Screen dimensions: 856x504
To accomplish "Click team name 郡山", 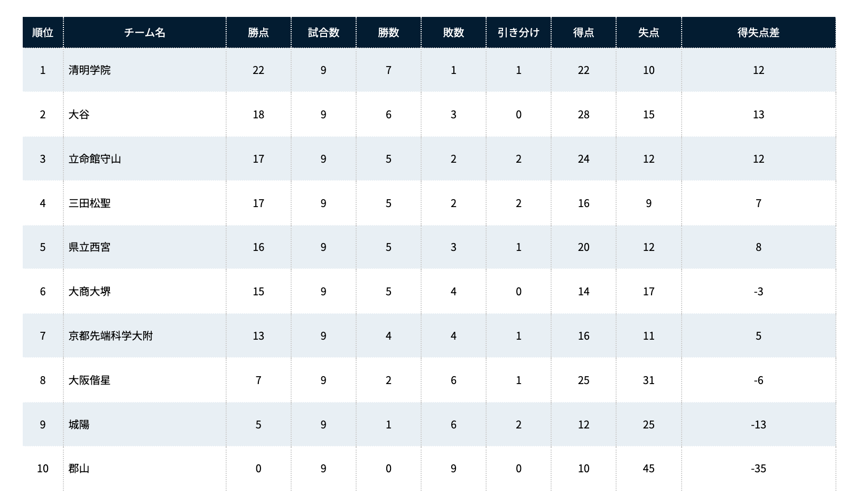I will [79, 469].
